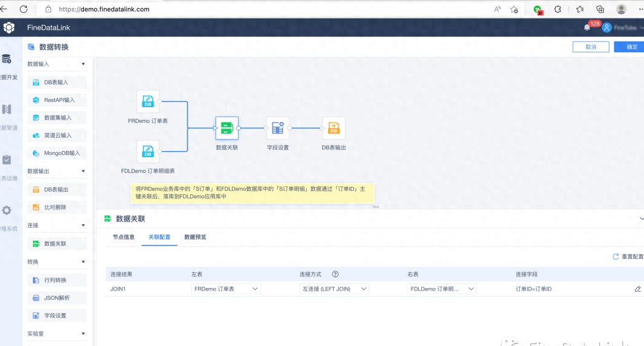The width and height of the screenshot is (644, 346).
Task: Pick 数据关联 in the sidebar list
Action: [x=57, y=244]
